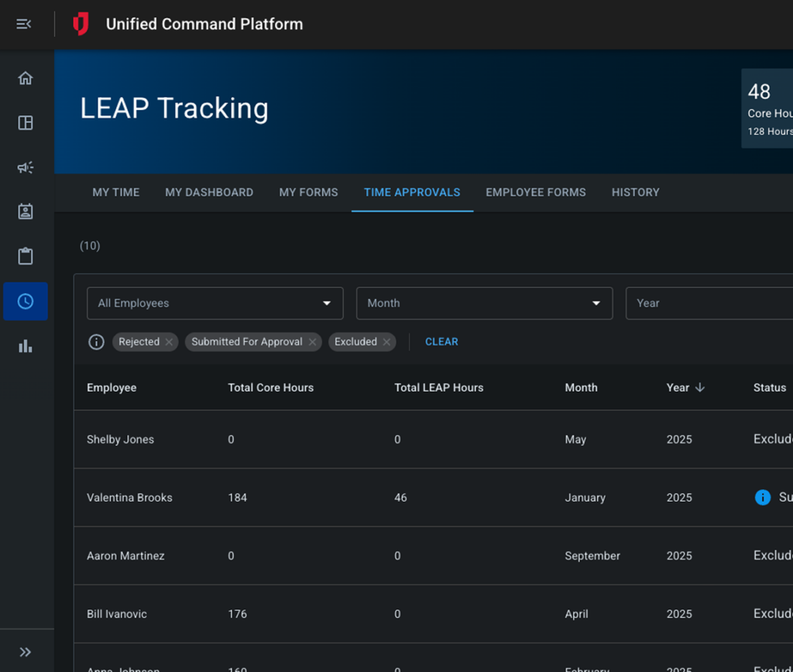The width and height of the screenshot is (793, 672).
Task: Toggle Year column sort arrow
Action: click(700, 388)
